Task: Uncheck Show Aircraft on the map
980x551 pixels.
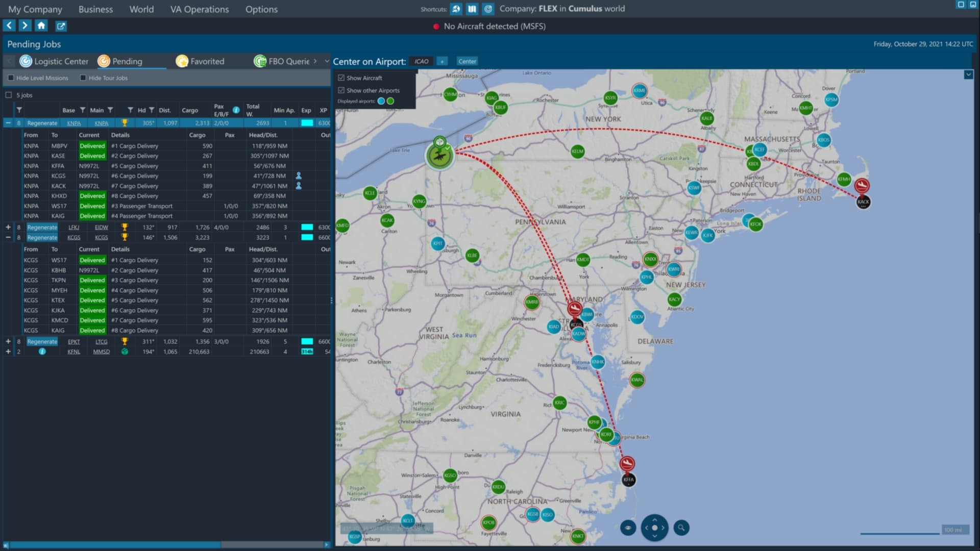Action: coord(341,78)
